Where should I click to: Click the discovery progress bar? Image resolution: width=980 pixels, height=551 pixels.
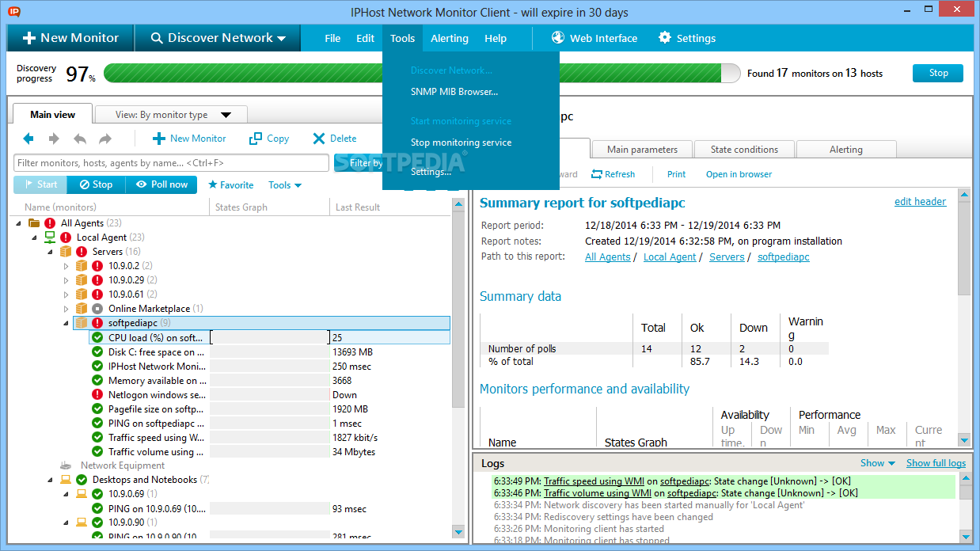tap(424, 73)
